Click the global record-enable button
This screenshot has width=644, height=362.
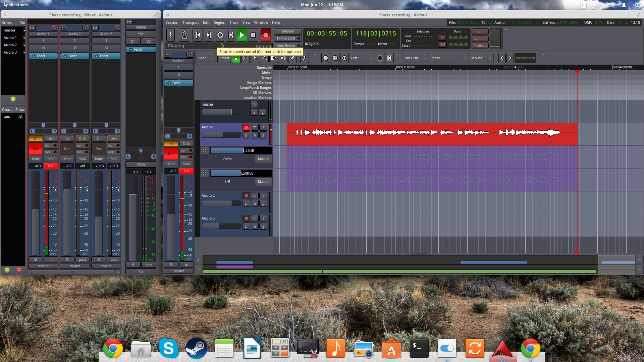coord(265,35)
